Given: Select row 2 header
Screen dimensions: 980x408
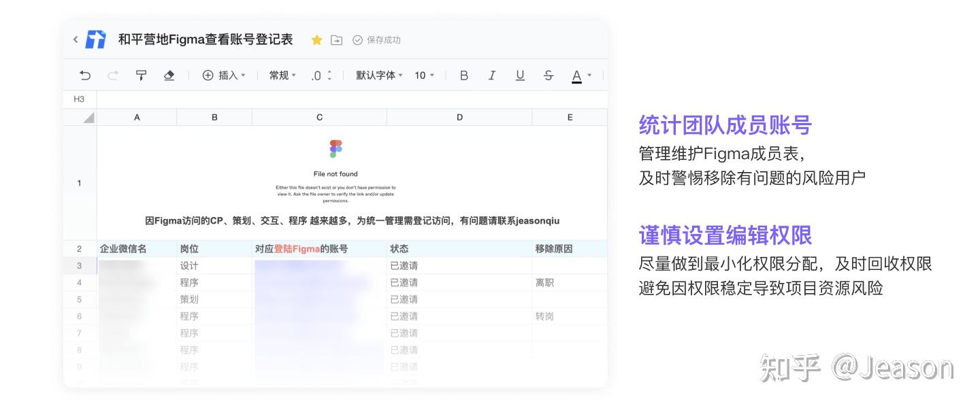Looking at the screenshot, I should point(80,249).
